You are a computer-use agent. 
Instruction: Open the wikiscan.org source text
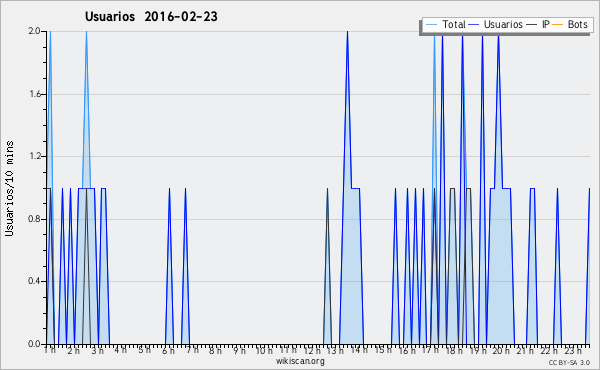(300, 361)
